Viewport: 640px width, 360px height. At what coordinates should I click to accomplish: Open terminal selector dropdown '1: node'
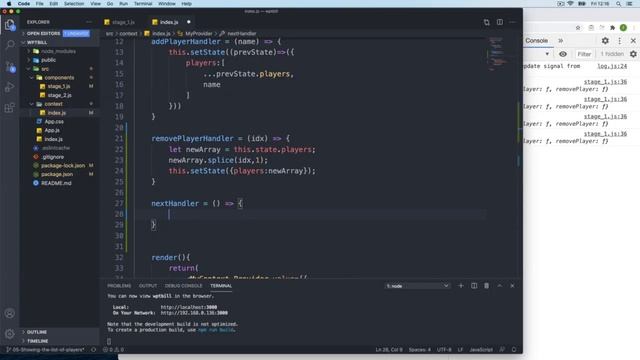click(417, 286)
